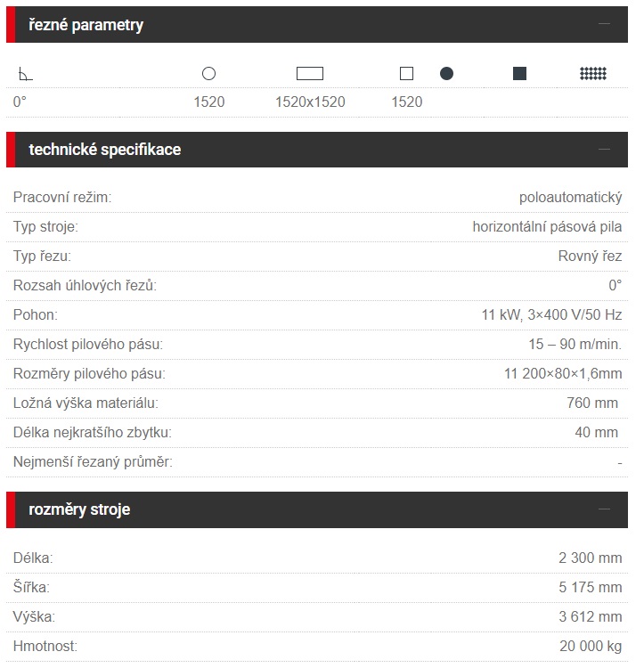Collapse the rozměry stroje section
Screen dimensions: 644x668
605,509
